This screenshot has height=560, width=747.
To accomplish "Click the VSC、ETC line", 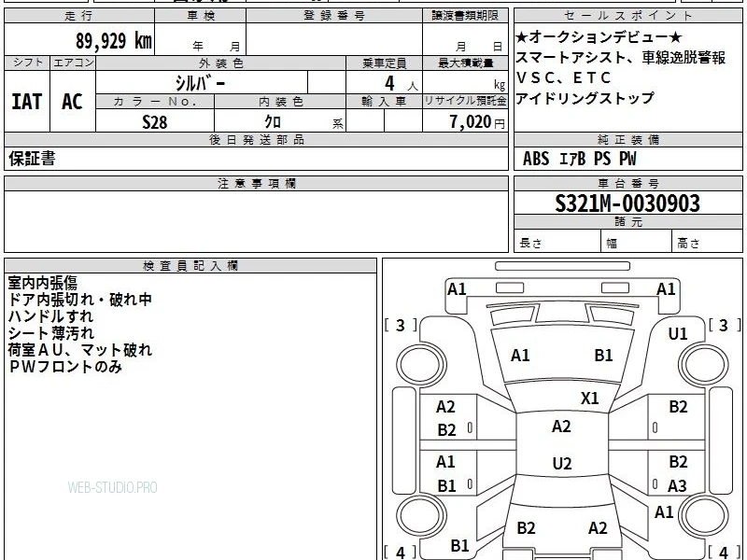I will point(563,77).
